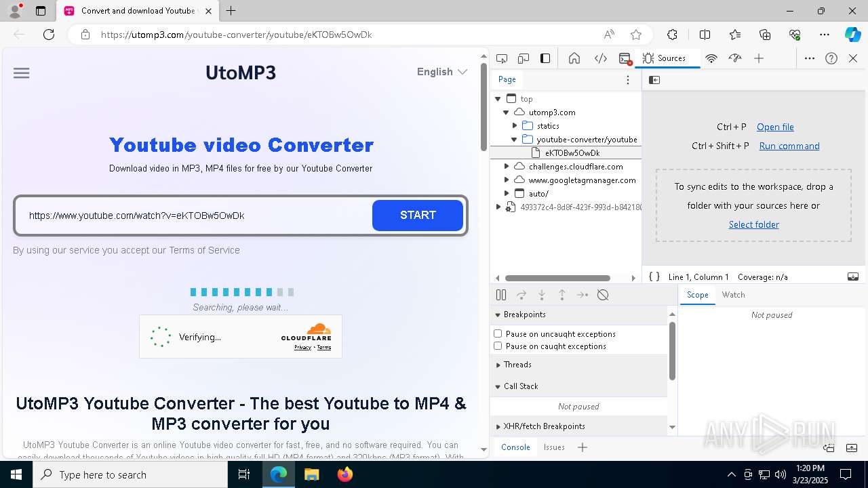The height and width of the screenshot is (488, 868).
Task: Collapse the youtube-converter/youtube folder
Action: point(514,140)
